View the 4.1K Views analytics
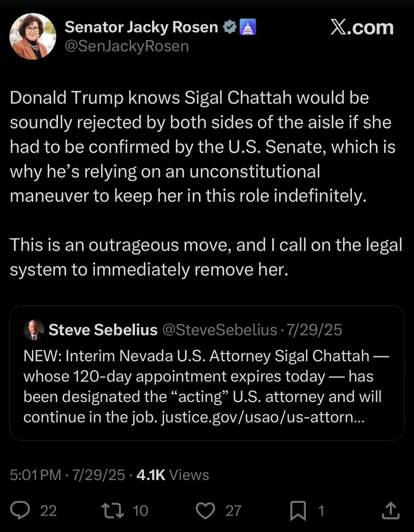 [172, 475]
